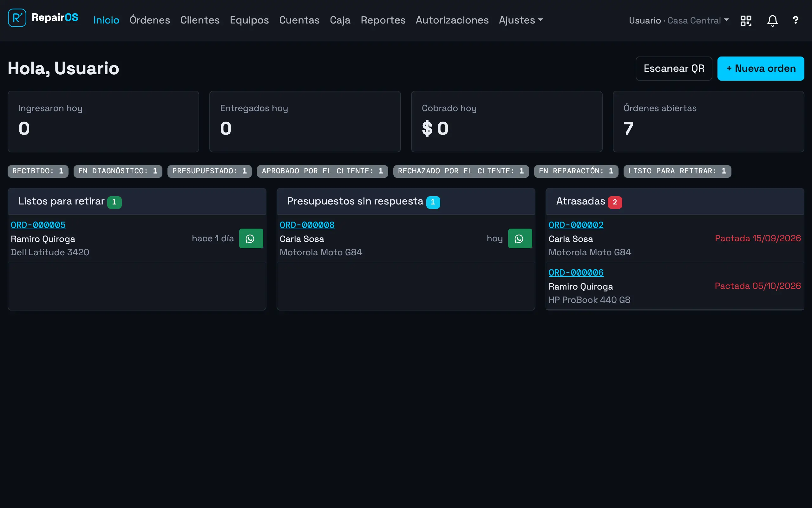Go to the Inicio page
The image size is (812, 508).
click(x=106, y=20)
